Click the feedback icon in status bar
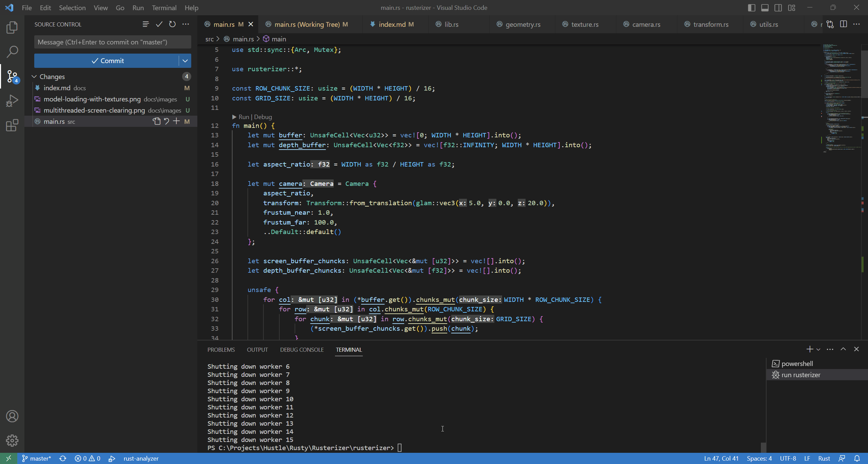The width and height of the screenshot is (868, 464). (842, 459)
